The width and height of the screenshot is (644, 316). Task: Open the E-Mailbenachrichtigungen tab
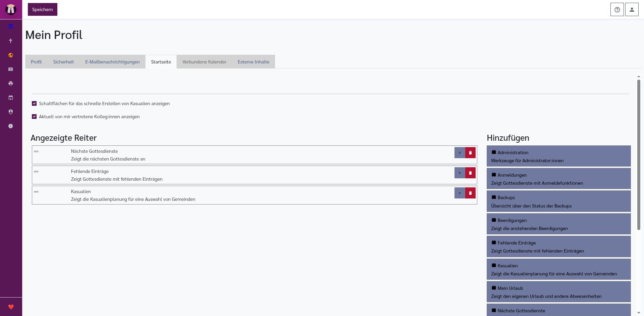(x=112, y=62)
